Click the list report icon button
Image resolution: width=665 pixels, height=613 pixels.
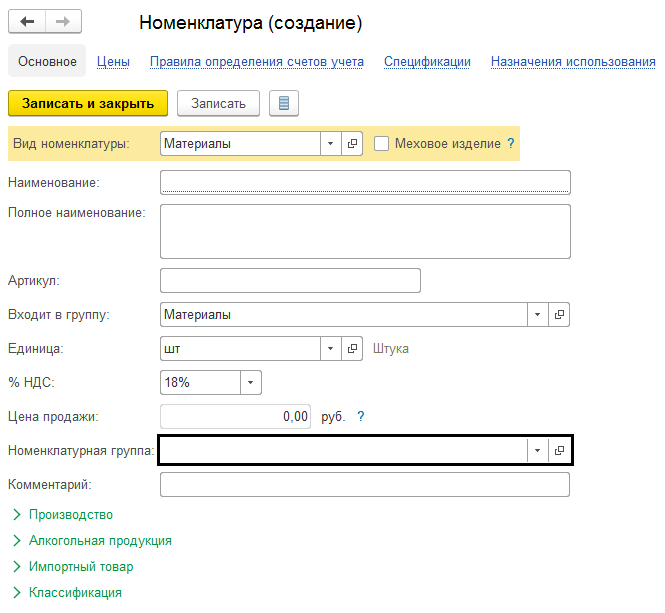[x=284, y=103]
